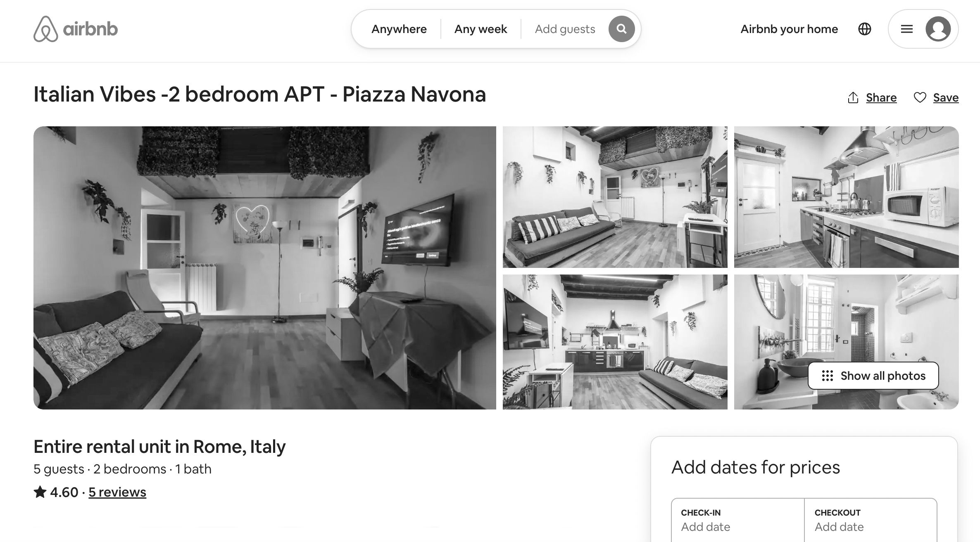
Task: Click the Checkout Add date field
Action: click(x=871, y=520)
